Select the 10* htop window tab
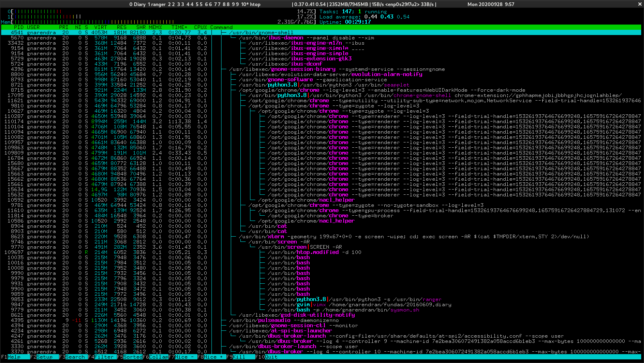 (250, 4)
